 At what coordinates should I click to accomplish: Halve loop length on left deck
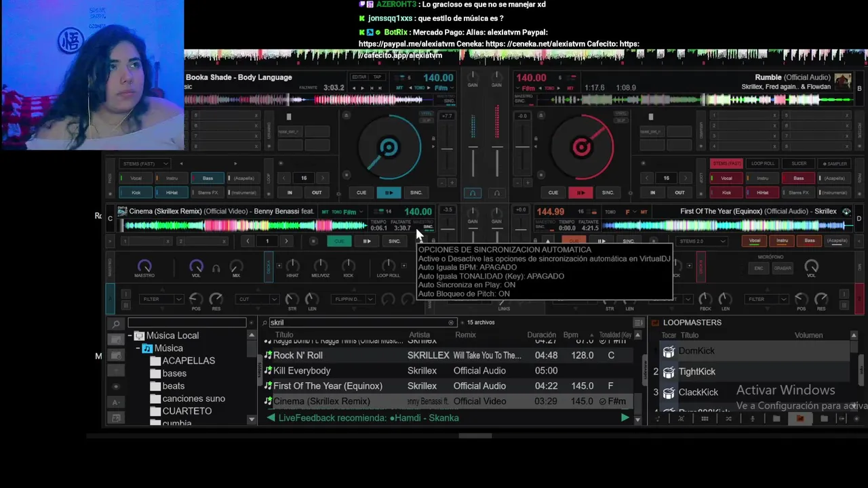(285, 178)
